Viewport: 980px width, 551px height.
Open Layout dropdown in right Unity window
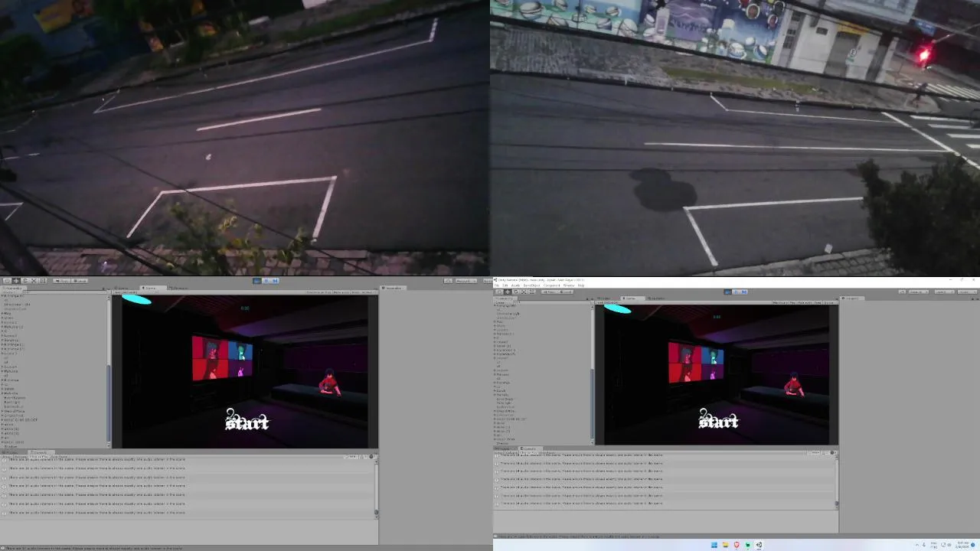coord(966,292)
